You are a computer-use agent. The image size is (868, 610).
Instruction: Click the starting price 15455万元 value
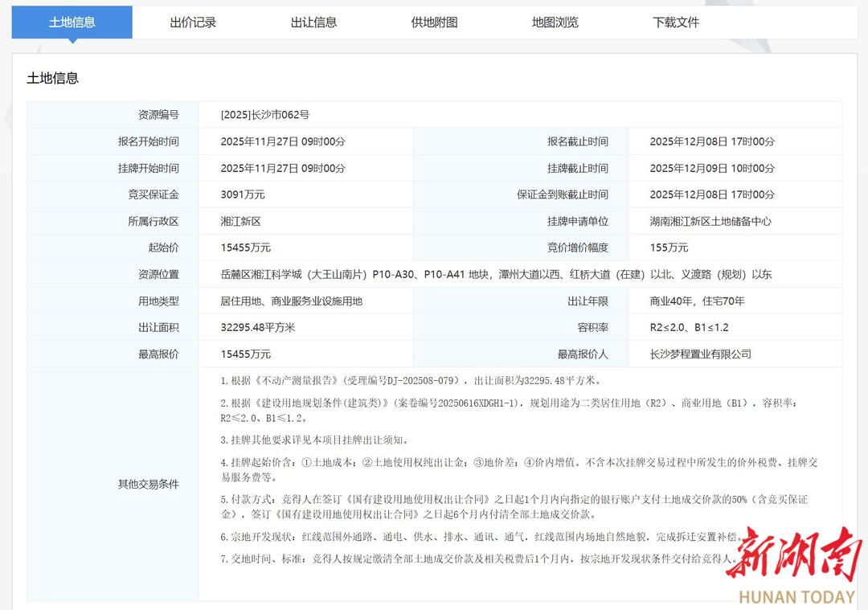coord(245,248)
